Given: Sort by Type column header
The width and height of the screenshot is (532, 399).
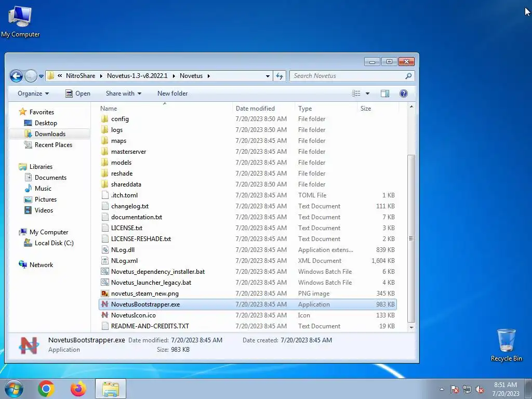Looking at the screenshot, I should coord(305,108).
